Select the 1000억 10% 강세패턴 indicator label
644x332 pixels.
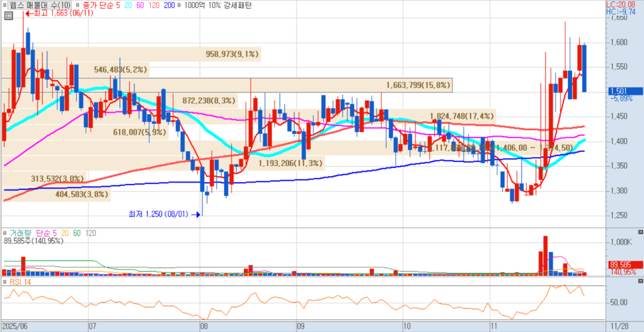[x=218, y=5]
